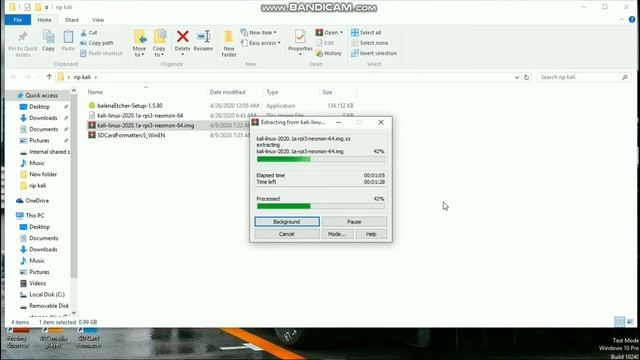Sort by Date modified column header

click(228, 92)
